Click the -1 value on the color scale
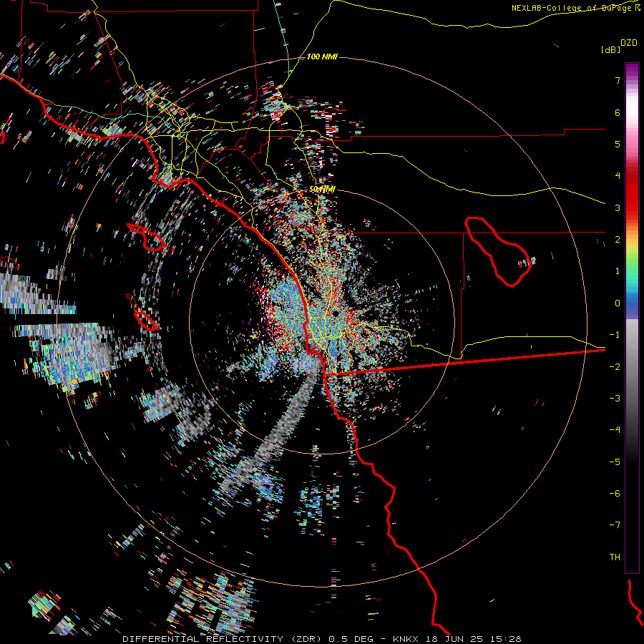 click(615, 335)
